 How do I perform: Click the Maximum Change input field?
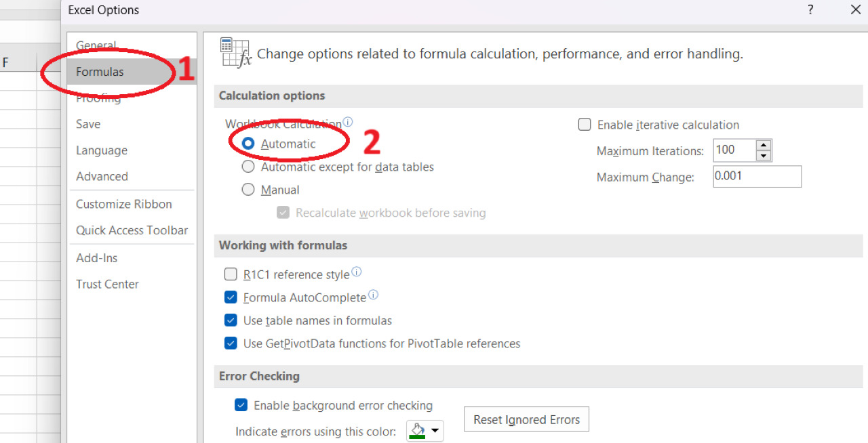pos(757,176)
